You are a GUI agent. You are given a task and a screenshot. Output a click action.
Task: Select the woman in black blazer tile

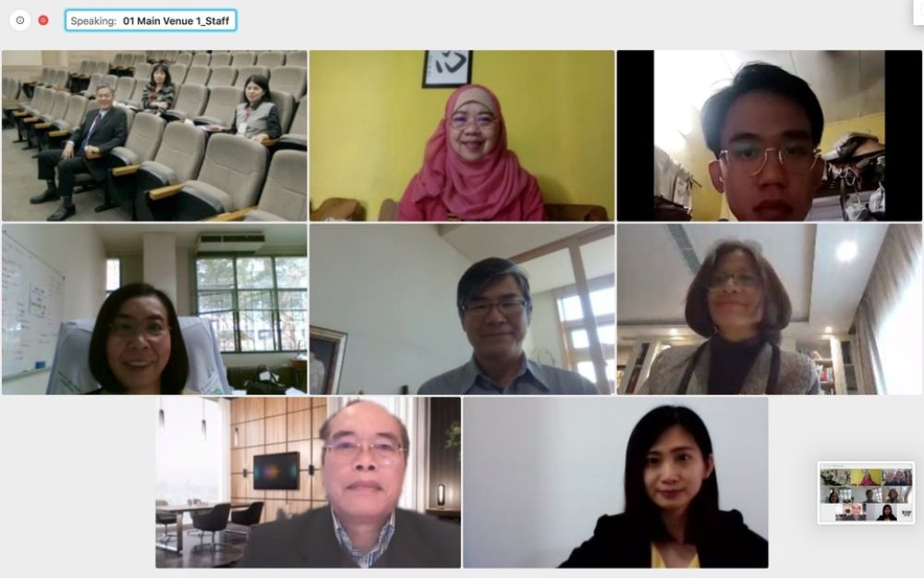point(615,483)
